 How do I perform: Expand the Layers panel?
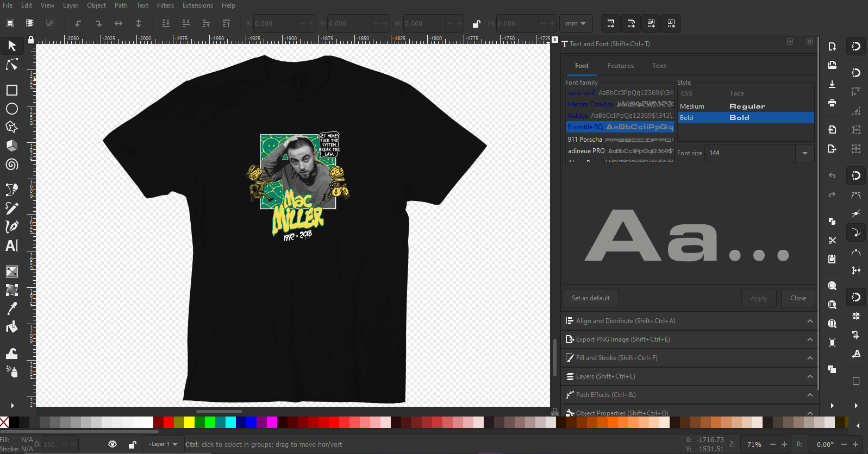tap(689, 376)
